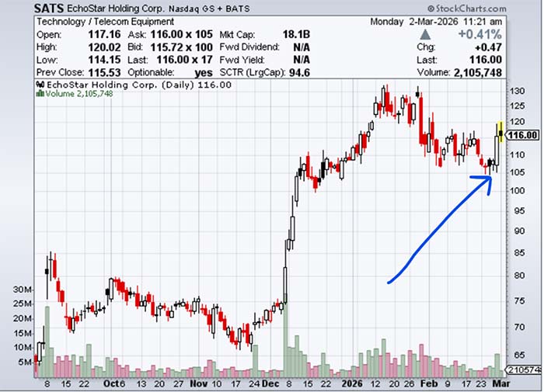Click the SCTR (LrgCap) 94.6 value

click(x=295, y=72)
